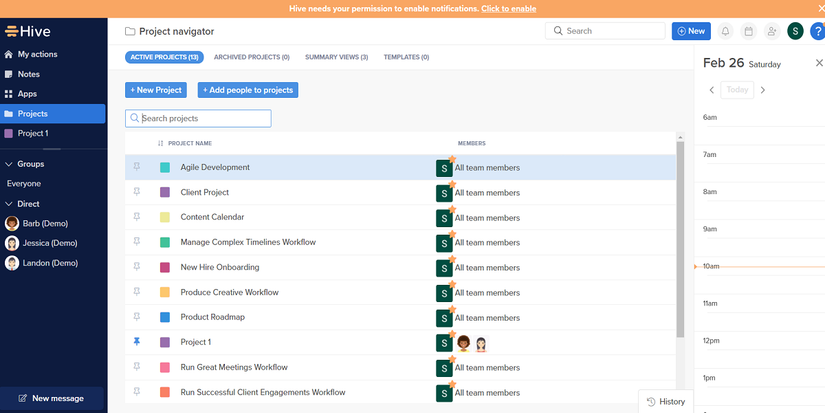Click the Today button in calendar
The image size is (825, 413).
[x=737, y=90]
